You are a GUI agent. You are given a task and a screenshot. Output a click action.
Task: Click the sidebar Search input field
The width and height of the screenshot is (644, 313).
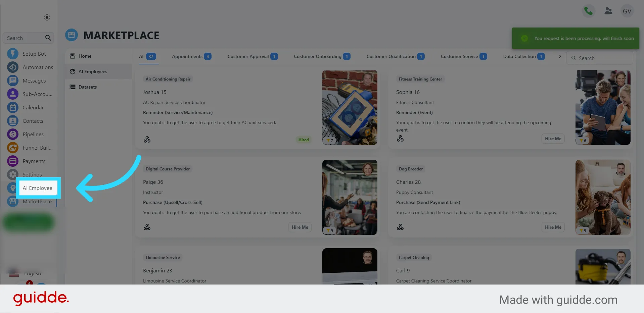[x=28, y=38]
